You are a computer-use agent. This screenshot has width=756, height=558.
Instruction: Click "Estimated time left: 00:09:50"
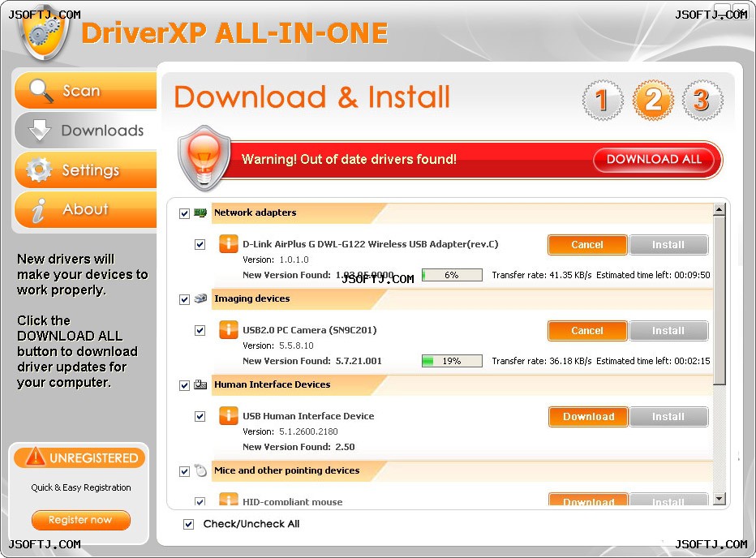coord(653,275)
